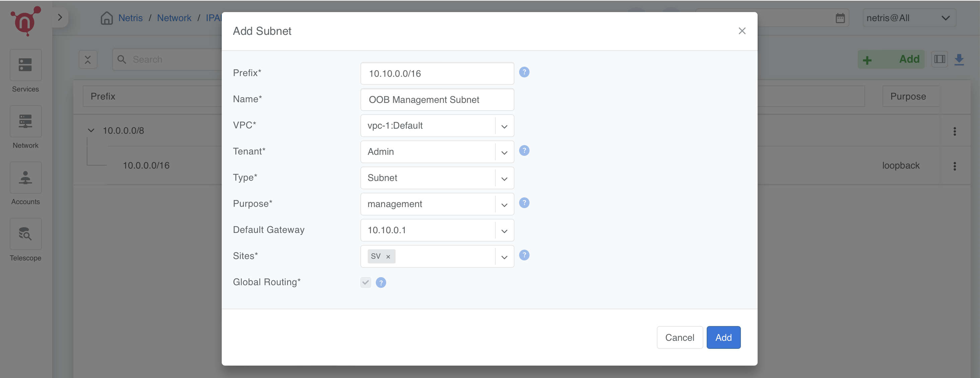Remove the SV site tag

tap(388, 256)
